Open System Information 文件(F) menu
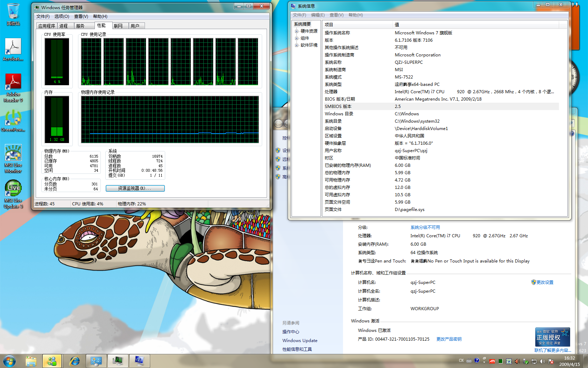 299,15
